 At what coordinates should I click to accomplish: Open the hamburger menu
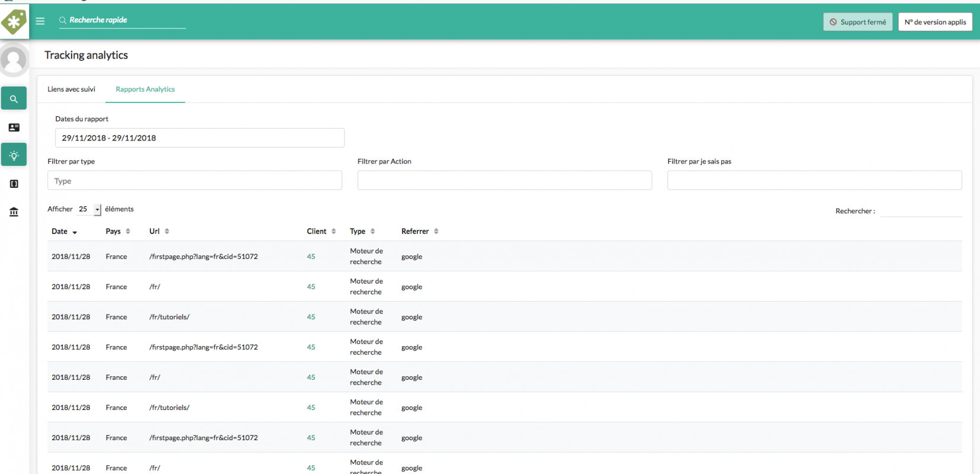pyautogui.click(x=40, y=21)
